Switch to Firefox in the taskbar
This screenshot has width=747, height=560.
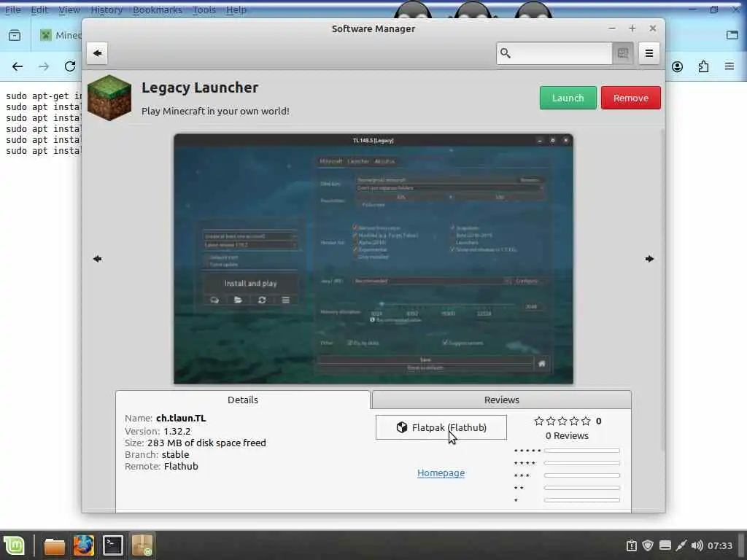click(83, 545)
